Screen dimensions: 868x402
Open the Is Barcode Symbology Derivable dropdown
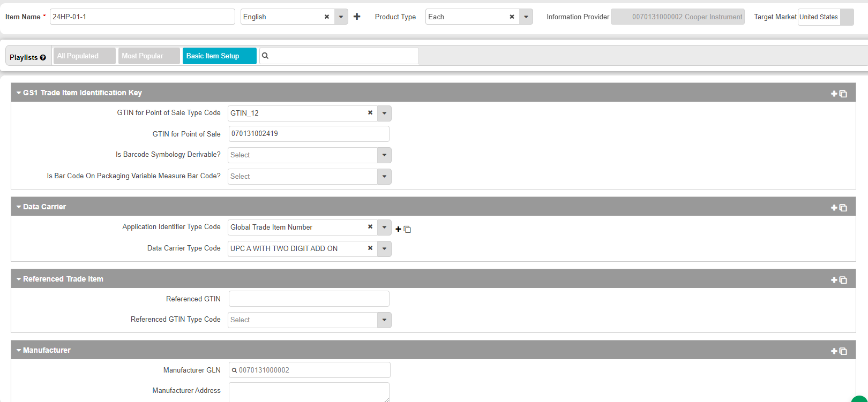384,155
